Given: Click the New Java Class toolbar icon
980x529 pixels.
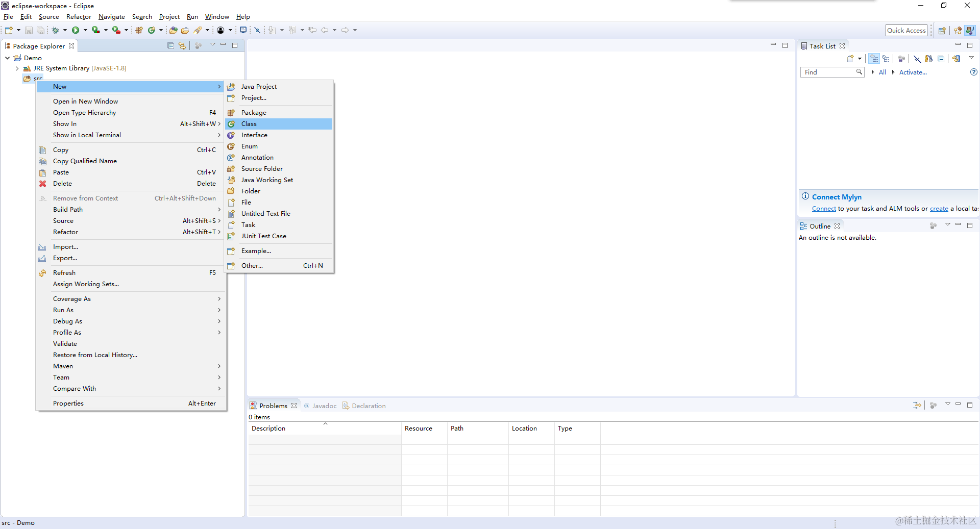Looking at the screenshot, I should click(x=152, y=30).
